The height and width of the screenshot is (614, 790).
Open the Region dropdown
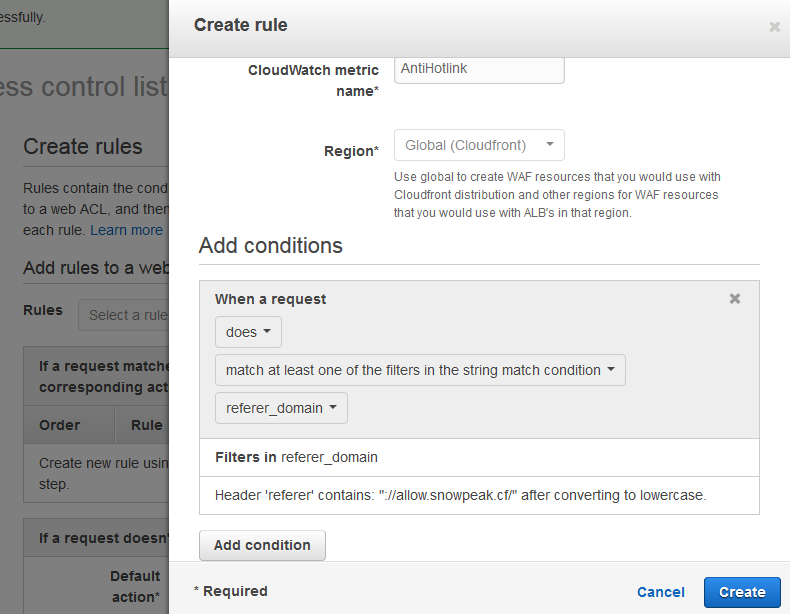479,145
